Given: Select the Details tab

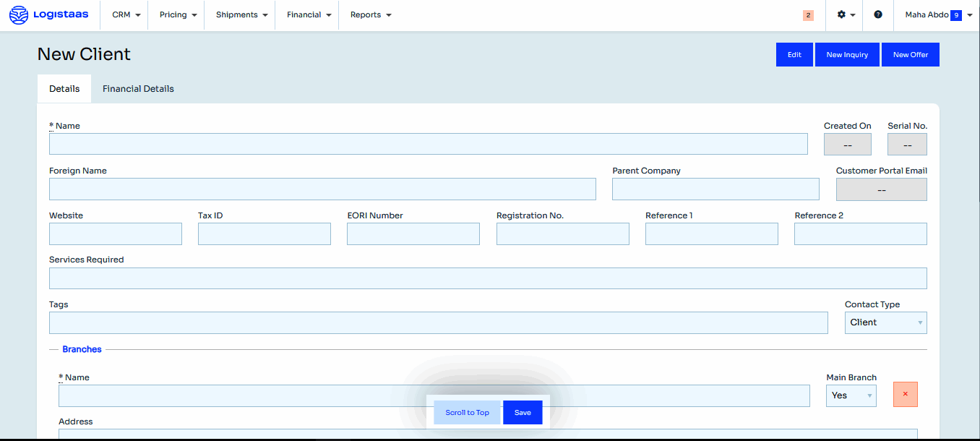Looking at the screenshot, I should (x=64, y=89).
